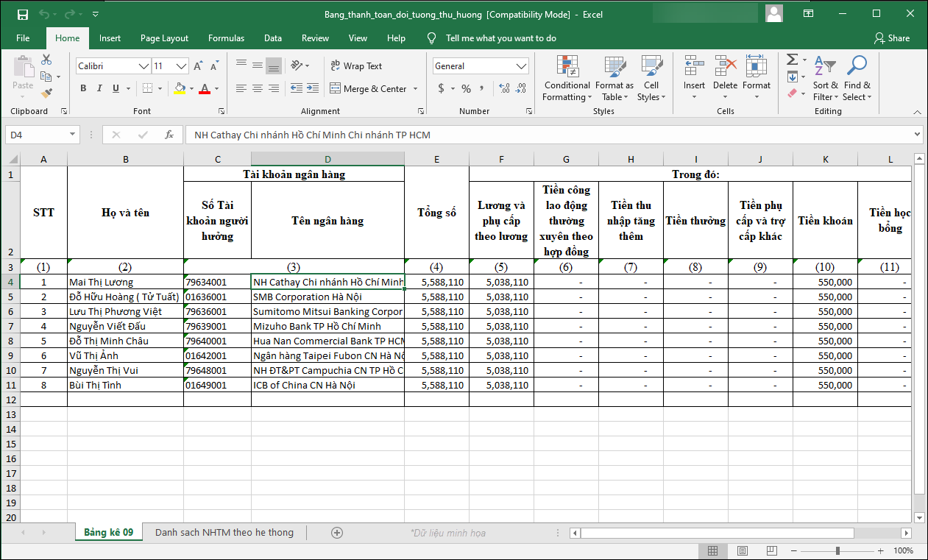The height and width of the screenshot is (560, 928).
Task: Select column D header
Action: tap(327, 159)
